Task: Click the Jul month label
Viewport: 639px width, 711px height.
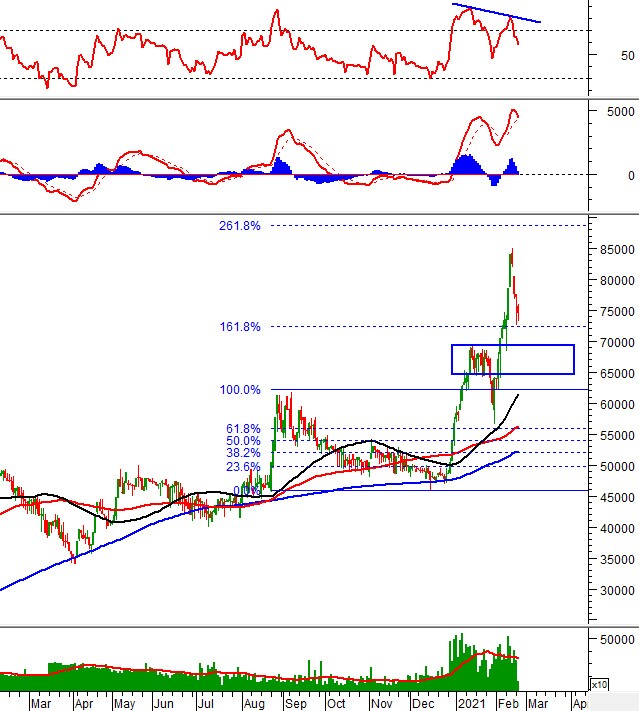Action: pos(205,704)
